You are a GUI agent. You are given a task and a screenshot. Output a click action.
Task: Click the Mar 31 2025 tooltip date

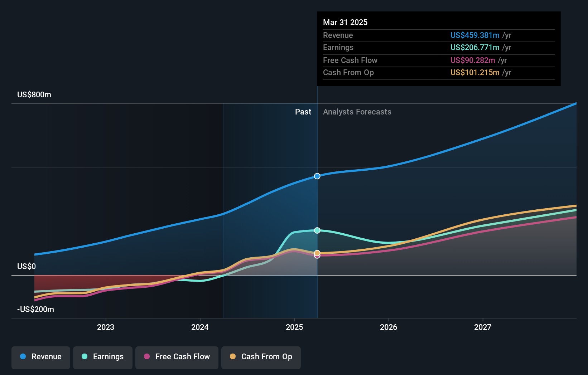345,22
